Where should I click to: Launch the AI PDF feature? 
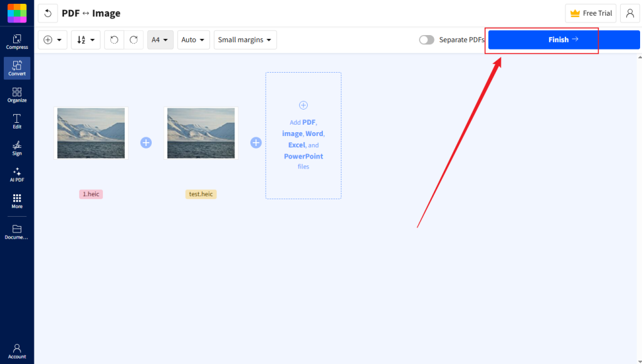[17, 174]
